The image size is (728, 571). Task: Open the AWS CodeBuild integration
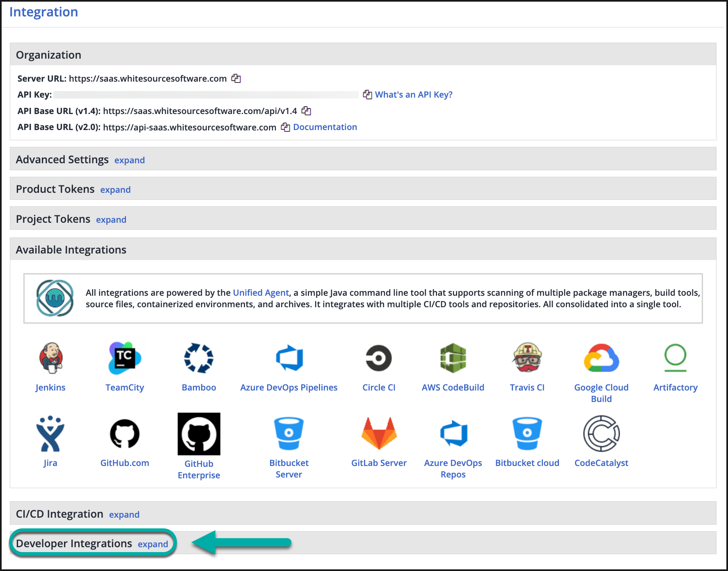click(453, 359)
